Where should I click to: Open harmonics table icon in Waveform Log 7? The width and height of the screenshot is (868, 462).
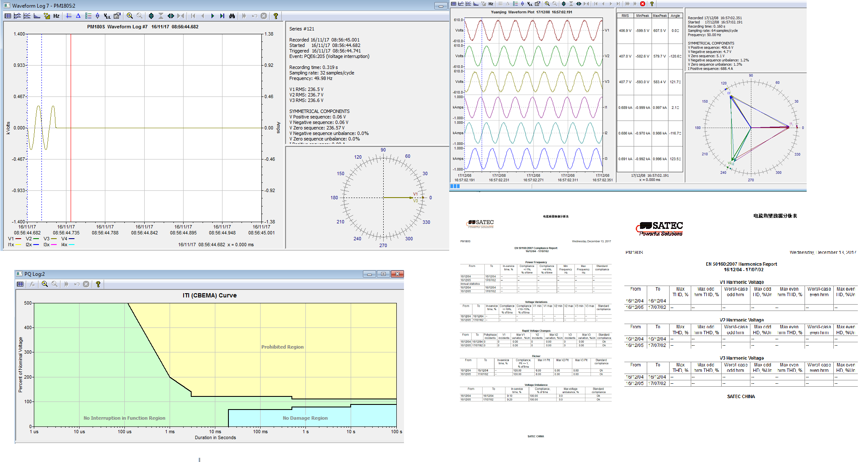tap(47, 16)
